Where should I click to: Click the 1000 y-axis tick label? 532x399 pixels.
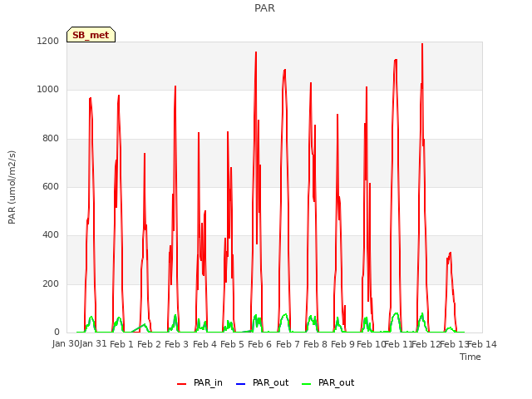(48, 90)
